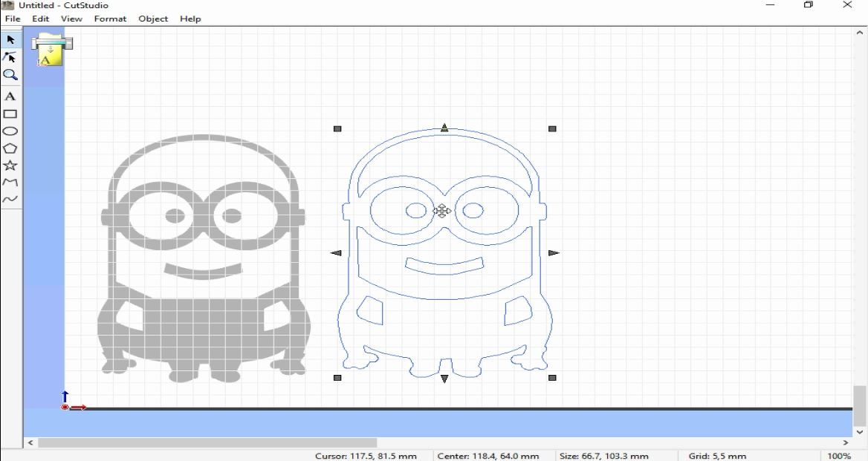The width and height of the screenshot is (868, 461).
Task: Click the bottom-left selection corner handle
Action: click(x=337, y=378)
